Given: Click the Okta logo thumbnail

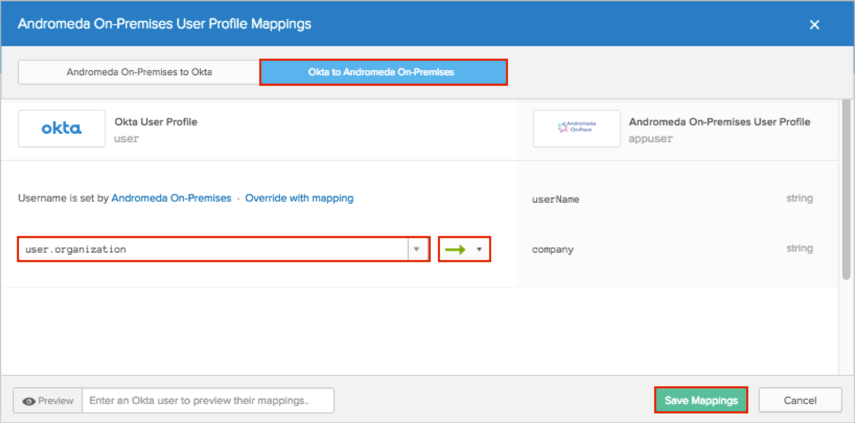Looking at the screenshot, I should click(x=62, y=129).
